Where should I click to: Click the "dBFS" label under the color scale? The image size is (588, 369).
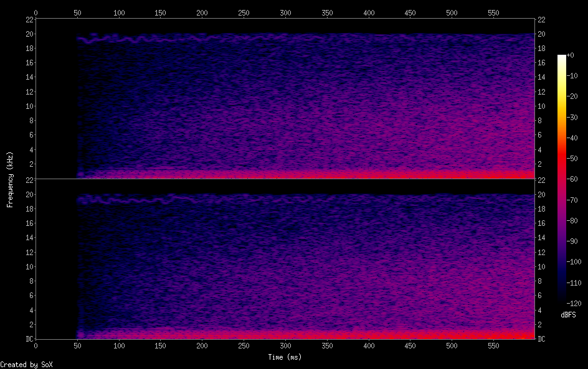(x=568, y=315)
